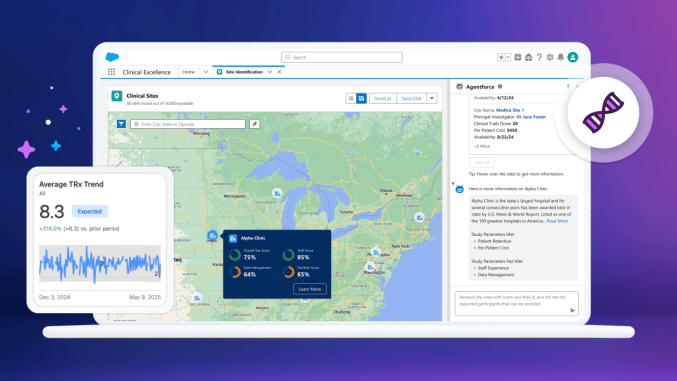Open the user profile avatar
Image resolution: width=677 pixels, height=381 pixels.
[x=573, y=57]
